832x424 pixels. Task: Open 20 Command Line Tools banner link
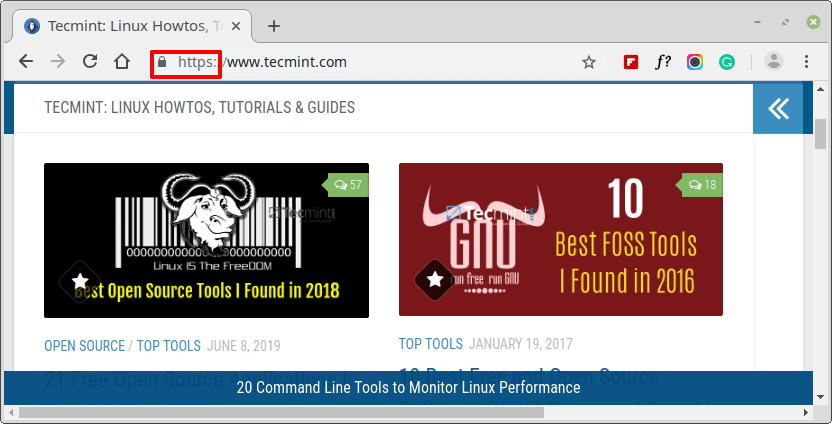[409, 387]
